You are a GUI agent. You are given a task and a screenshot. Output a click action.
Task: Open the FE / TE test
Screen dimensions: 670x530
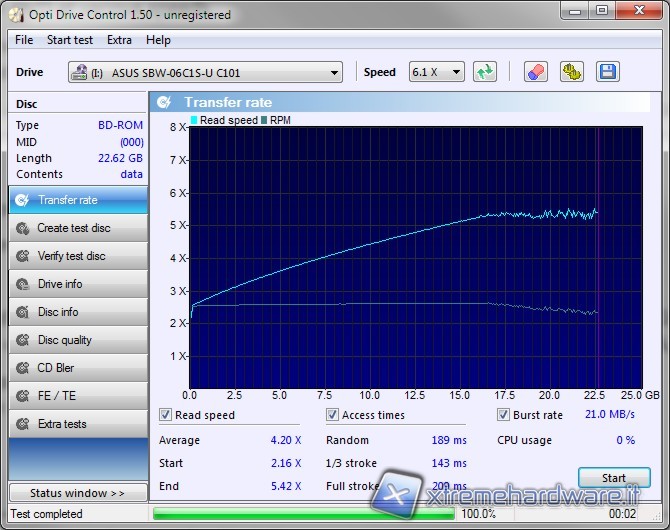tap(78, 396)
